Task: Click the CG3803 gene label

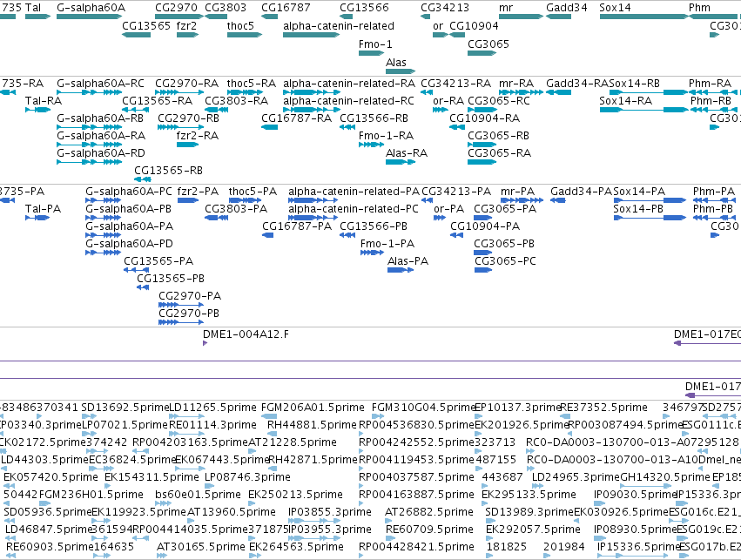Action: (x=226, y=8)
